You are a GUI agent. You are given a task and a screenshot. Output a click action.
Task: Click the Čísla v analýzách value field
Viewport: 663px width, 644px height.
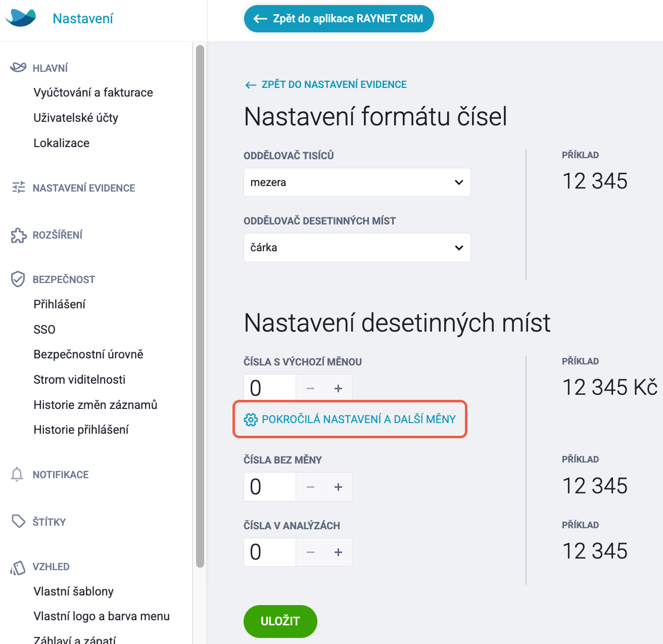tap(270, 552)
